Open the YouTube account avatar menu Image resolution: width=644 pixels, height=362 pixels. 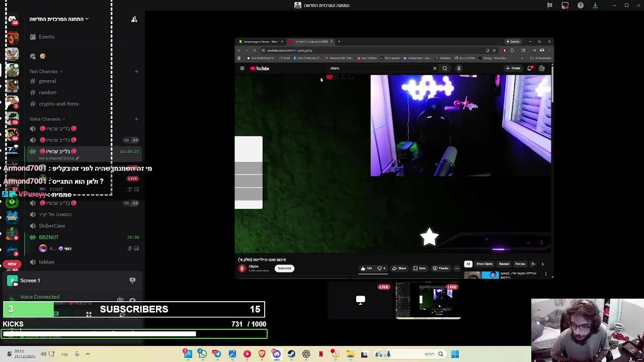pyautogui.click(x=541, y=68)
